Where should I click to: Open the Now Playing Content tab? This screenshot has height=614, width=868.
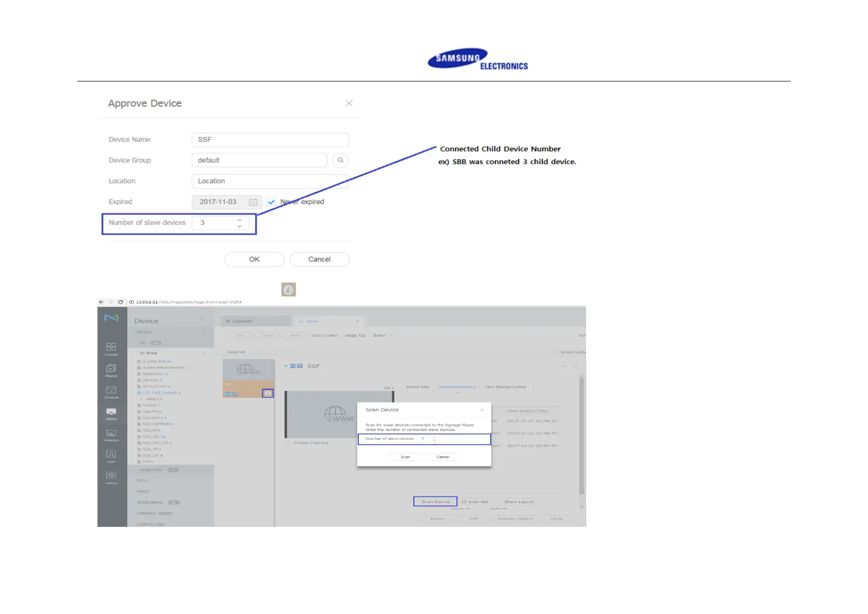(506, 387)
